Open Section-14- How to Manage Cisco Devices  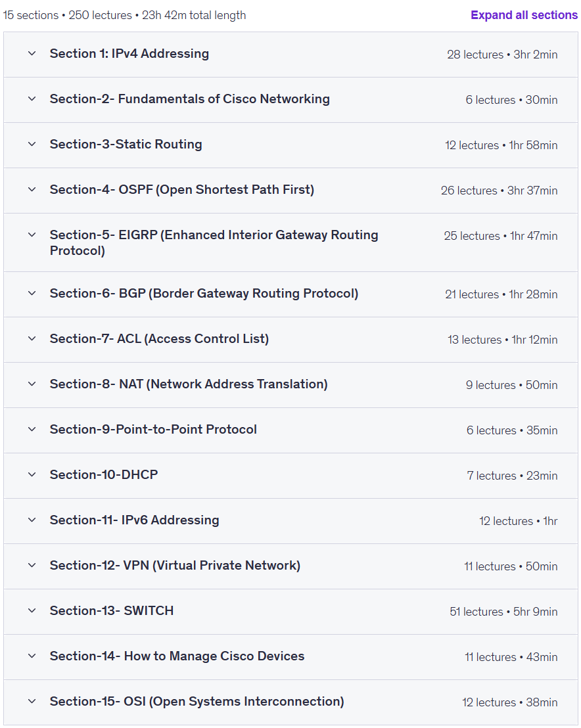(x=177, y=656)
